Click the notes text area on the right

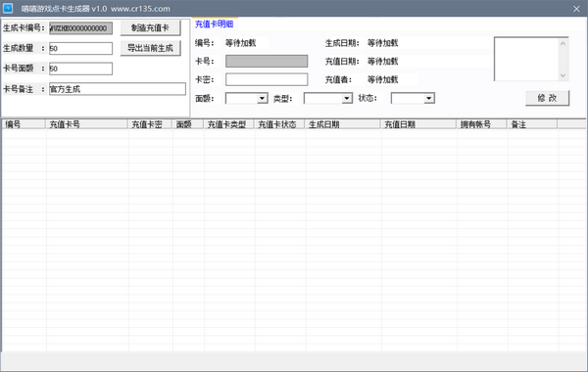click(526, 59)
